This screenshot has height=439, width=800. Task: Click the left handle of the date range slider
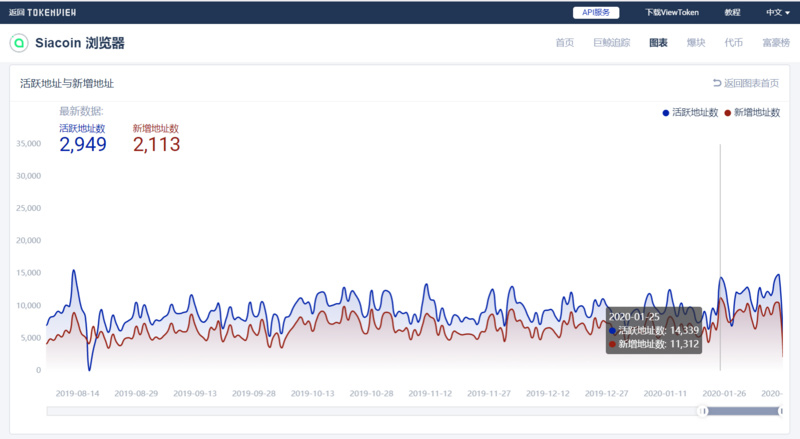[x=703, y=411]
